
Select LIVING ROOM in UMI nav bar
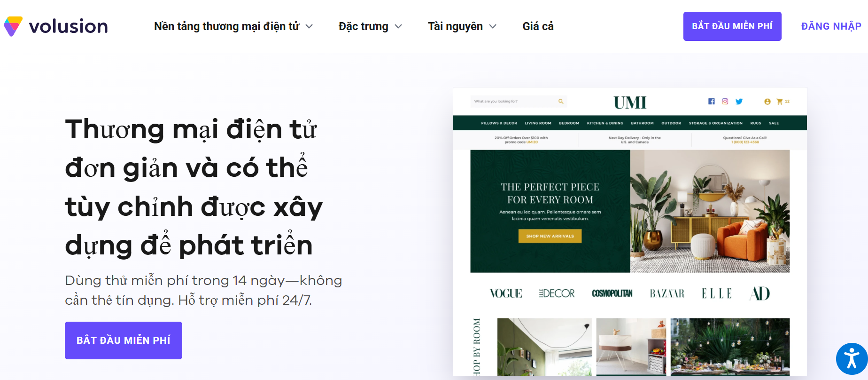[x=538, y=123]
